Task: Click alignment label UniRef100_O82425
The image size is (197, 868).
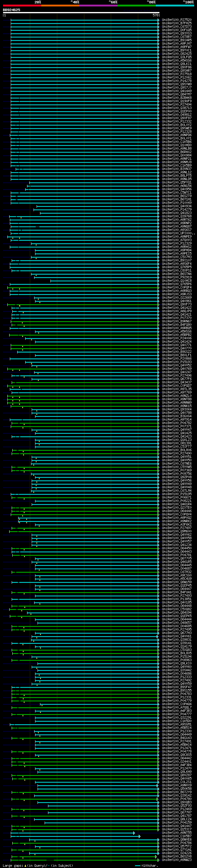Action: [177, 54]
